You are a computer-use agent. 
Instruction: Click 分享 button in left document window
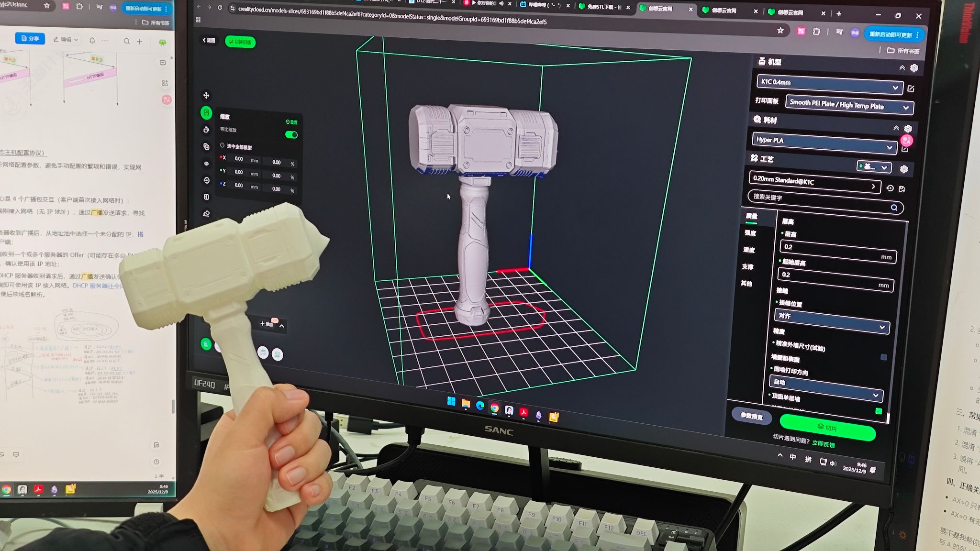pyautogui.click(x=30, y=38)
